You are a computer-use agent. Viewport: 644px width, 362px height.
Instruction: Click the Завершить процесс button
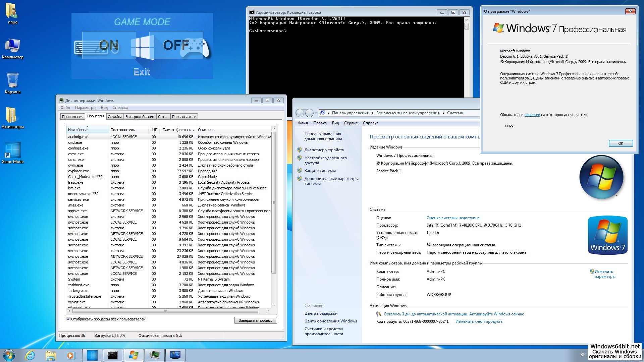(255, 320)
